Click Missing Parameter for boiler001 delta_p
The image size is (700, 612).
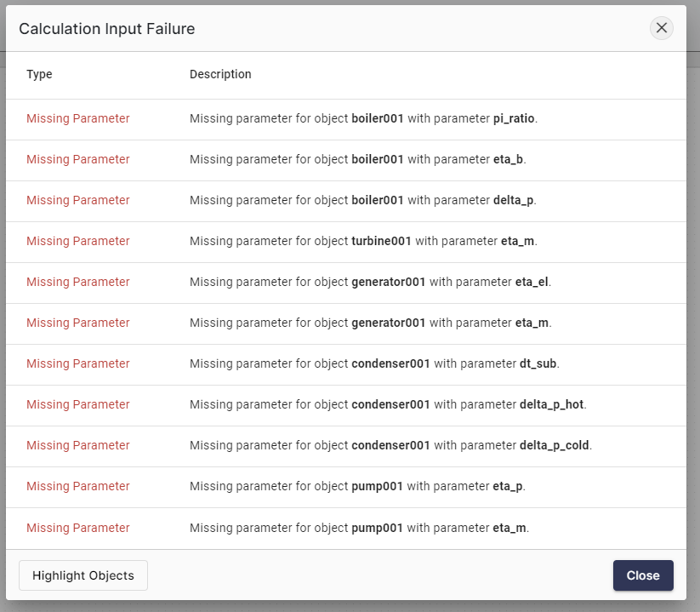coord(78,200)
